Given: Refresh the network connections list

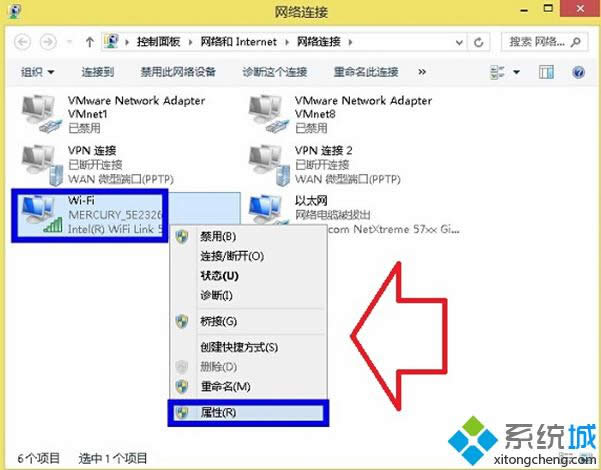Looking at the screenshot, I should point(478,42).
